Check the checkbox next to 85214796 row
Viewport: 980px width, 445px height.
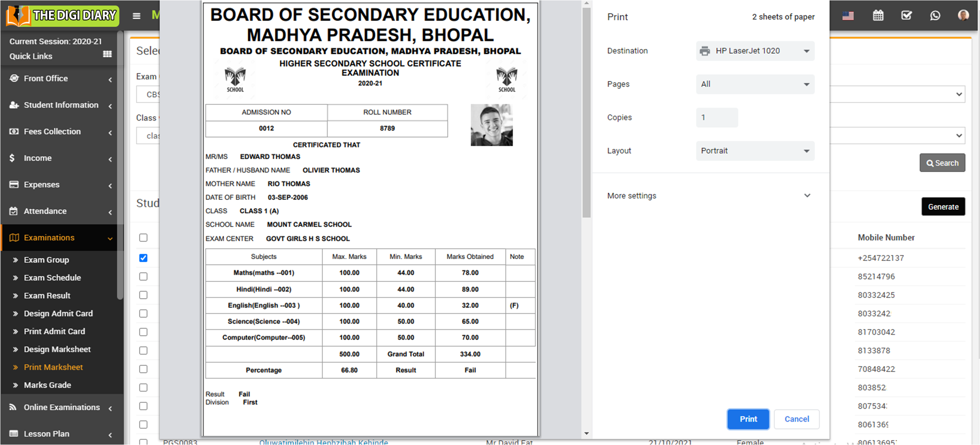[143, 276]
